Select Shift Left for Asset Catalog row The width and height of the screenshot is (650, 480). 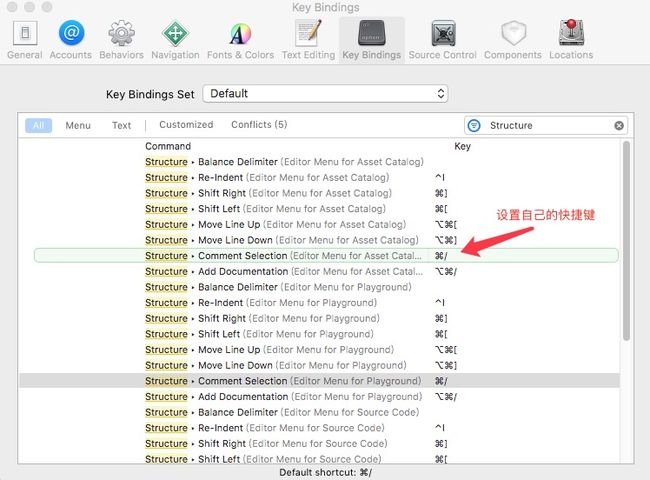[319, 209]
